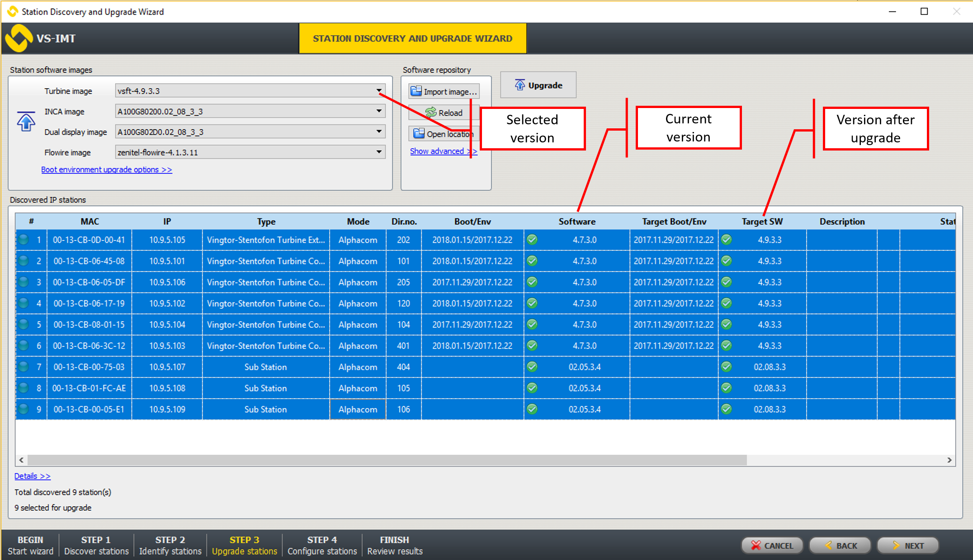The width and height of the screenshot is (973, 560).
Task: Toggle the green software check for row 3
Action: (532, 282)
